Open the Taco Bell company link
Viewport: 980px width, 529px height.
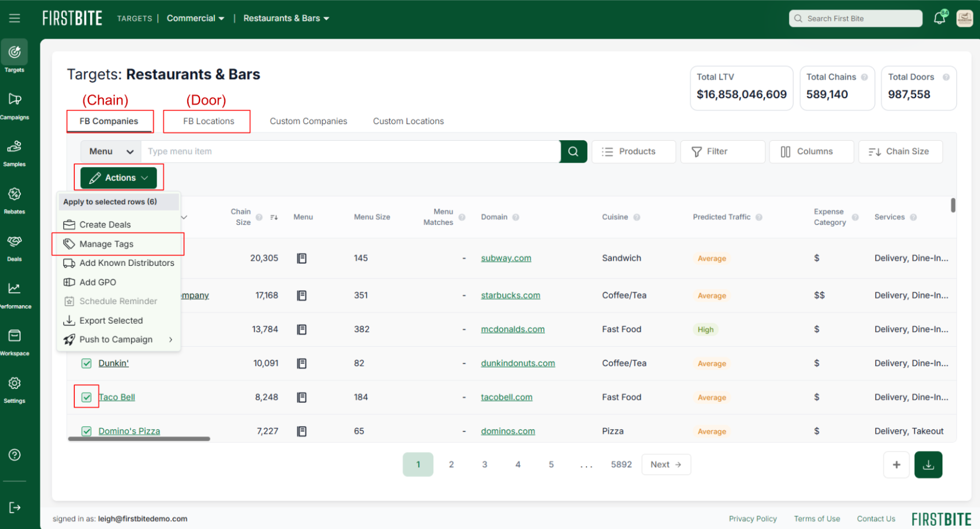tap(117, 397)
